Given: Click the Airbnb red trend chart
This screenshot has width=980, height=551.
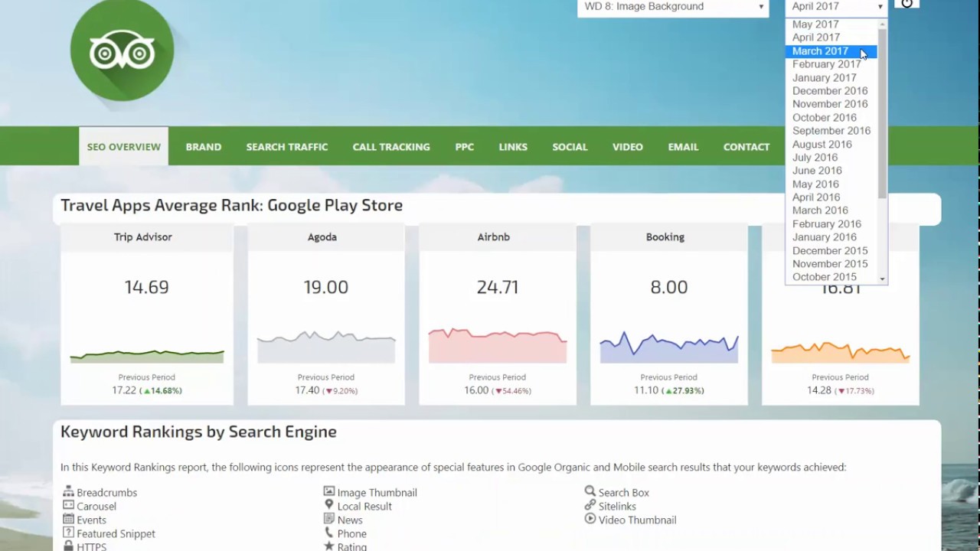Looking at the screenshot, I should (498, 345).
